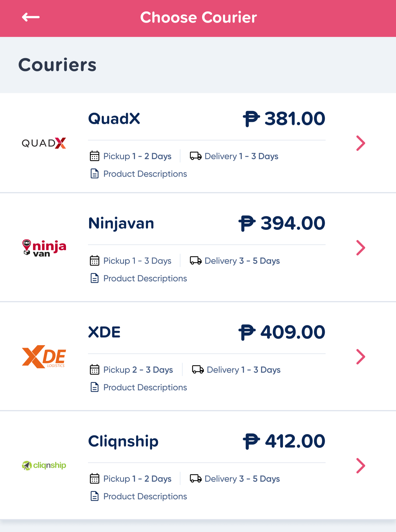Go back using the header arrow
Viewport: 396px width, 532px height.
(x=31, y=17)
